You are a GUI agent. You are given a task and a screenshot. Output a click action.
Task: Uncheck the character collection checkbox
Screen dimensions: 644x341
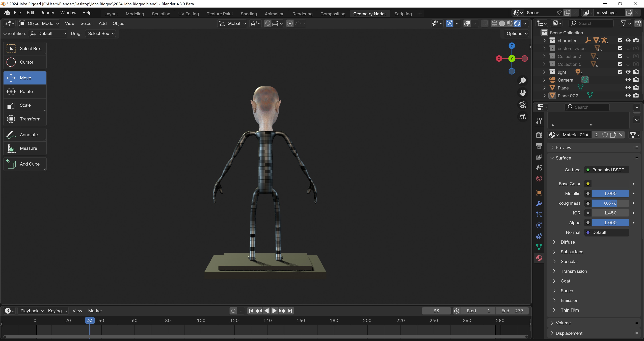tap(620, 41)
